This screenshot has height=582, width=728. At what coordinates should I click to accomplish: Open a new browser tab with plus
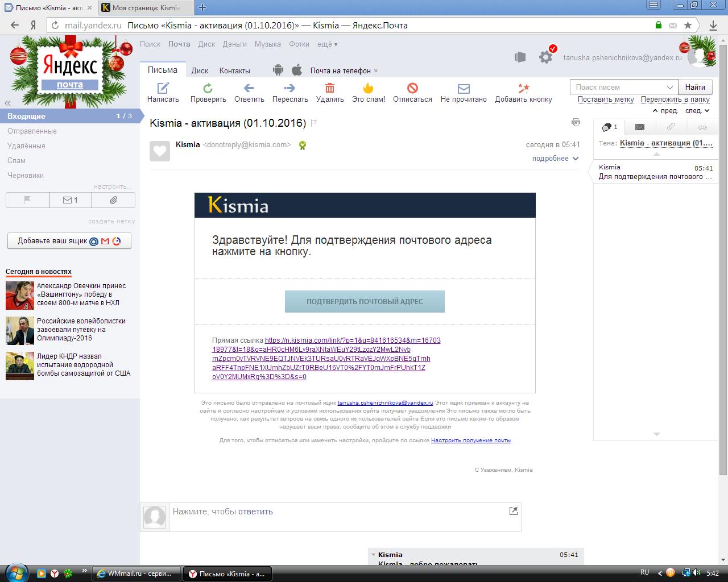(x=202, y=7)
